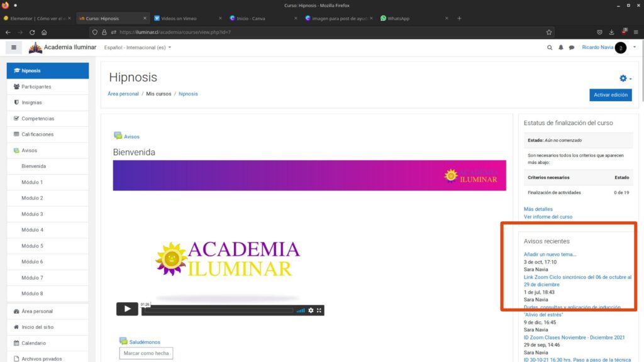Open Firefox downloads panel
Viewport: 644px width, 362px height.
pyautogui.click(x=611, y=32)
